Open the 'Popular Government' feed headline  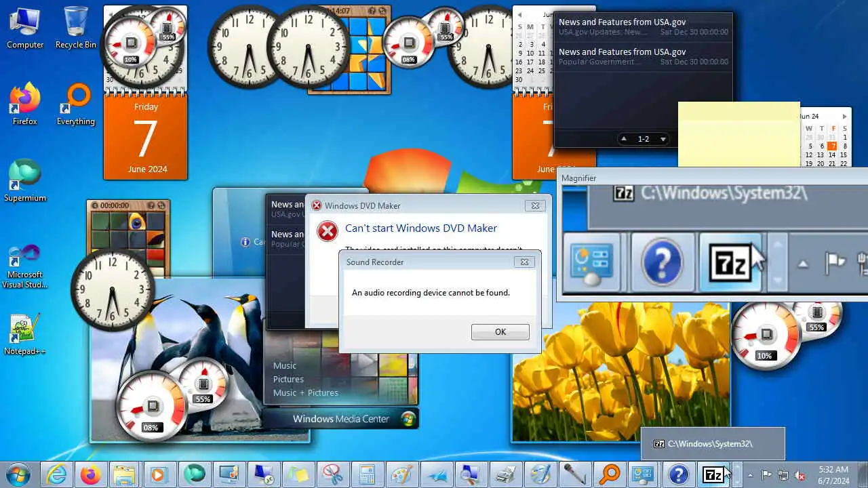(642, 56)
